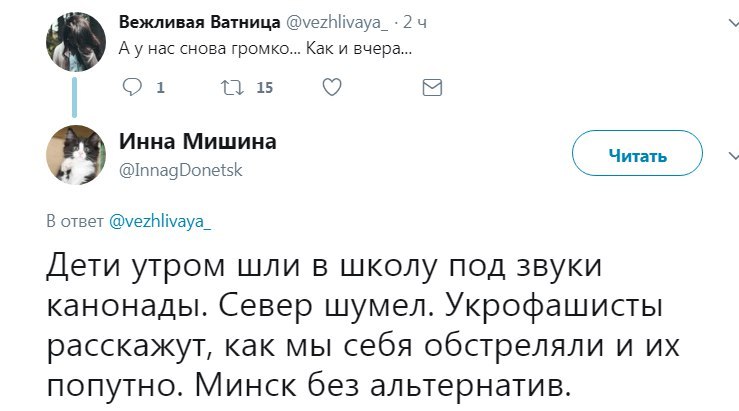
Task: Click the tweet text А у нас снова громко
Action: (x=265, y=49)
